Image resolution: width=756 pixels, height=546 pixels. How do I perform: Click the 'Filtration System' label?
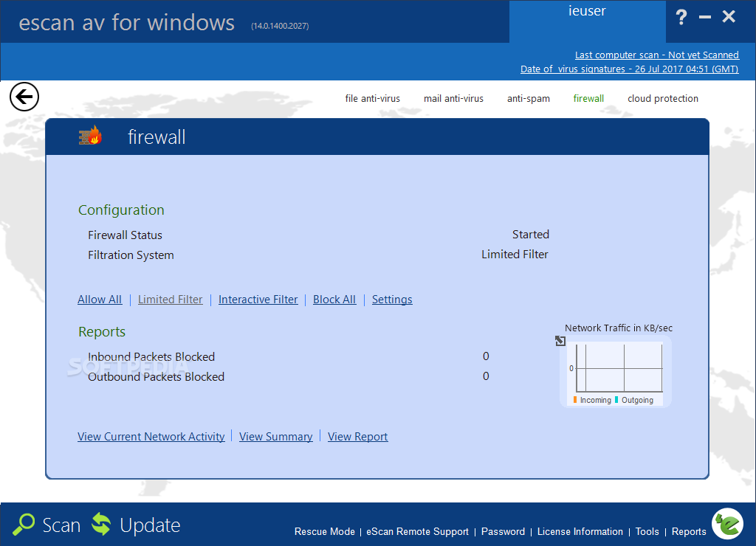(131, 255)
